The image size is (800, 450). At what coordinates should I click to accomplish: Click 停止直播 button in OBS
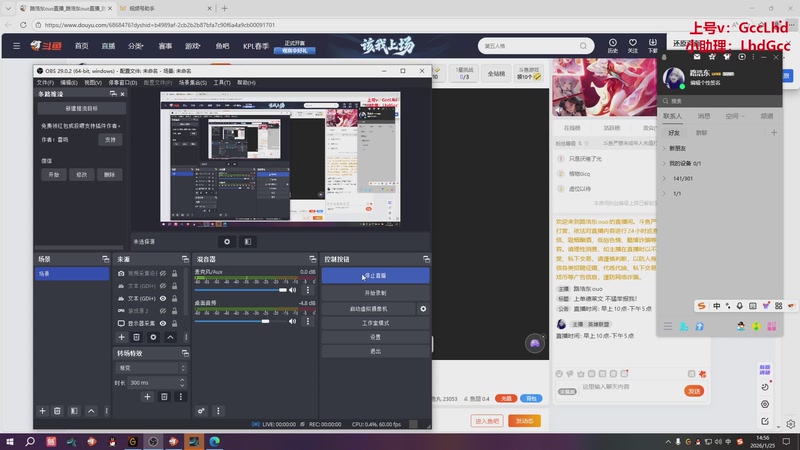tap(376, 276)
